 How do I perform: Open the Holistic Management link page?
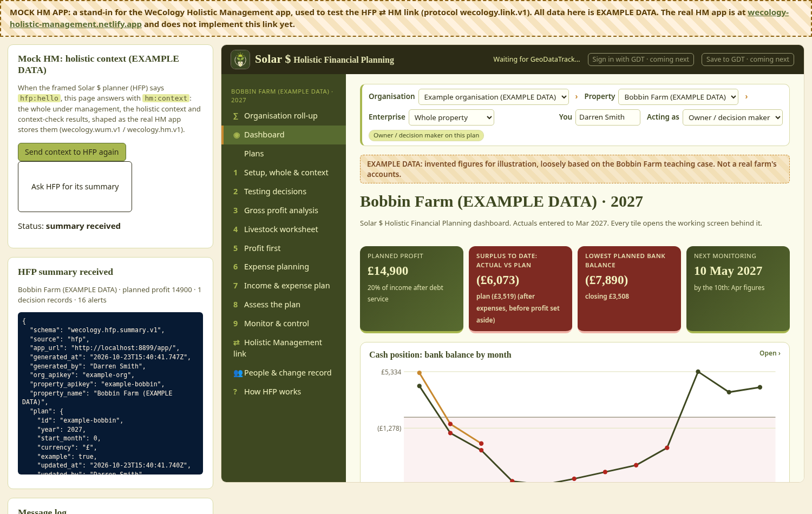(284, 348)
